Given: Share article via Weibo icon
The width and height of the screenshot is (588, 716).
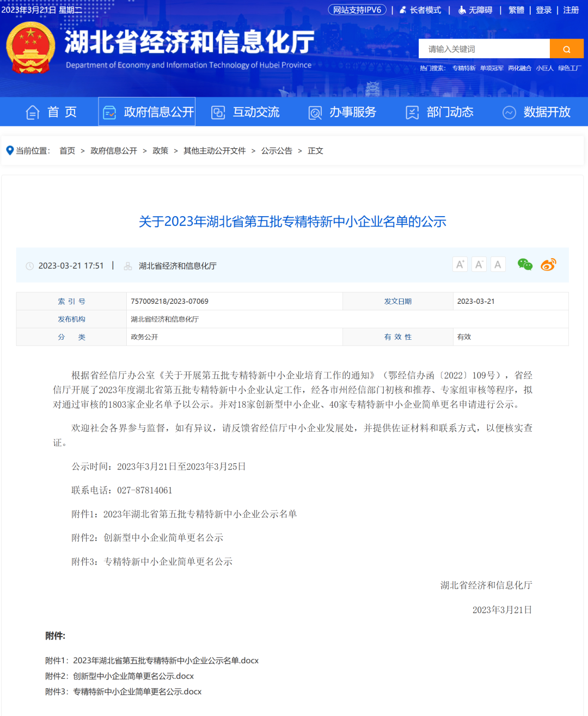Looking at the screenshot, I should tap(548, 265).
